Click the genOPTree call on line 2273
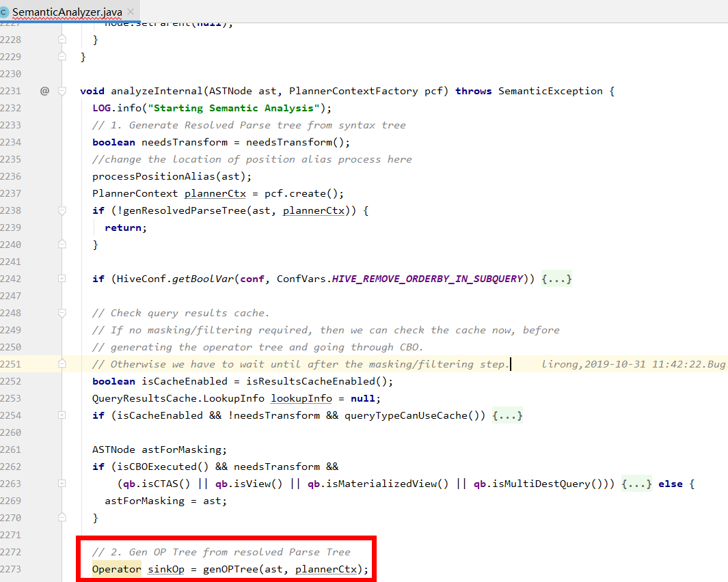Viewport: 728px width, 582px height. tap(231, 569)
